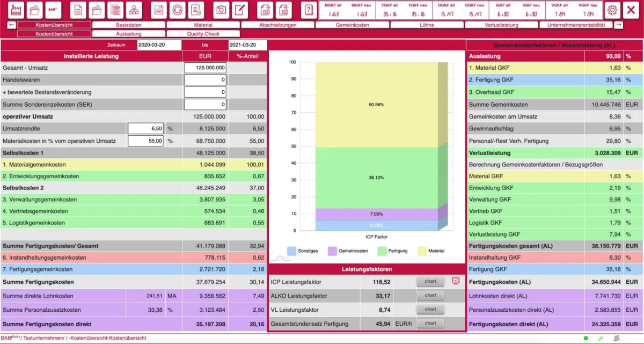Click the green pencil icon in status bar
This screenshot has width=644, height=344.
point(601,338)
